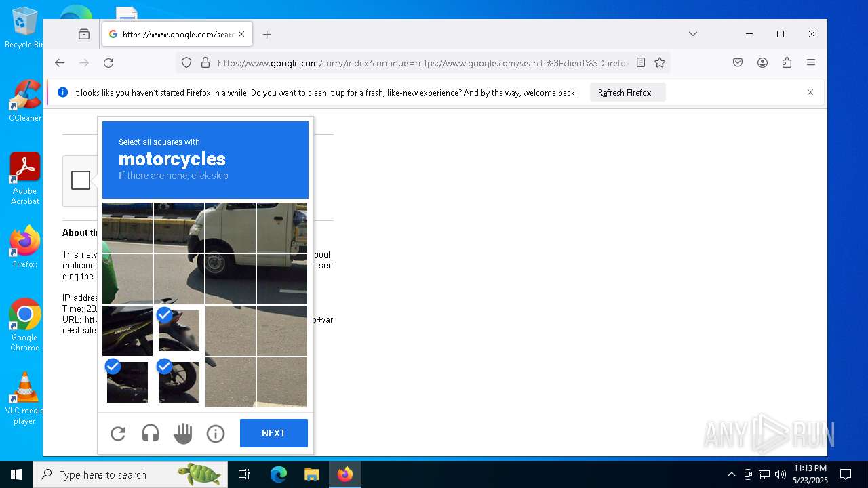Tick the I'm not a robot checkbox

point(81,180)
